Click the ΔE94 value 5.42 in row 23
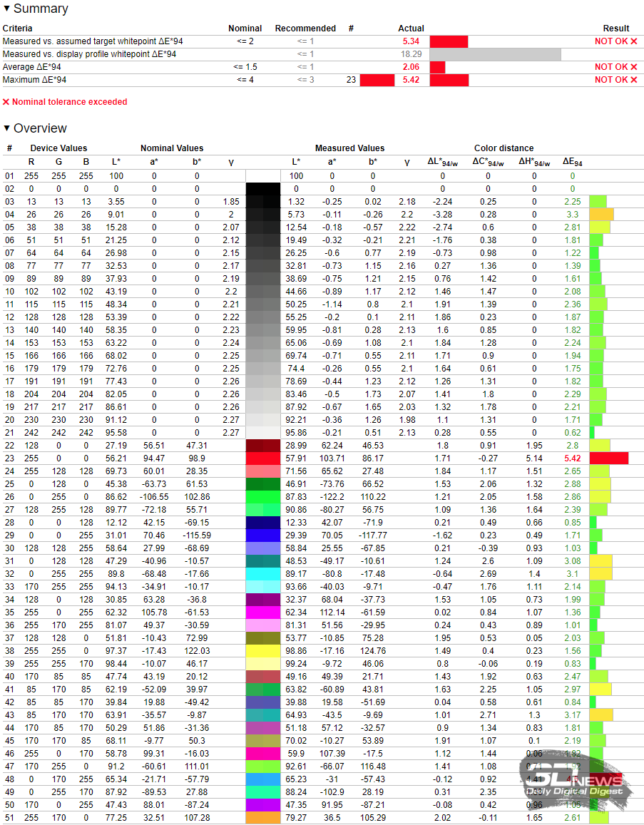Screen dimensions: 644x825 pyautogui.click(x=573, y=458)
